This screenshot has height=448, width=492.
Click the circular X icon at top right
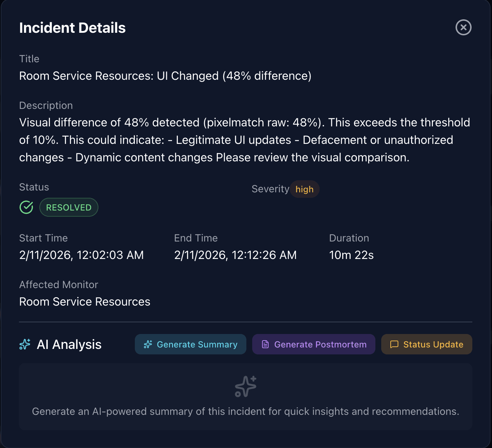[463, 27]
